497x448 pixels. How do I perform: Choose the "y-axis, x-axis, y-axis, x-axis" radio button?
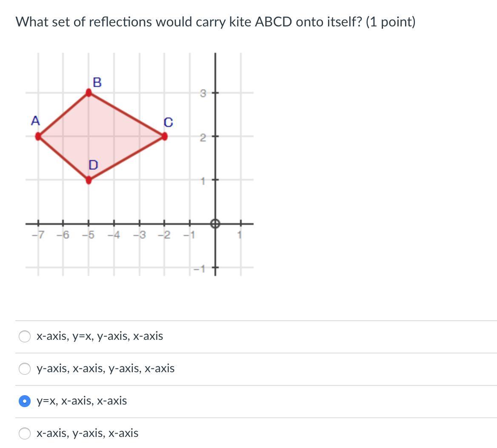pyautogui.click(x=25, y=369)
